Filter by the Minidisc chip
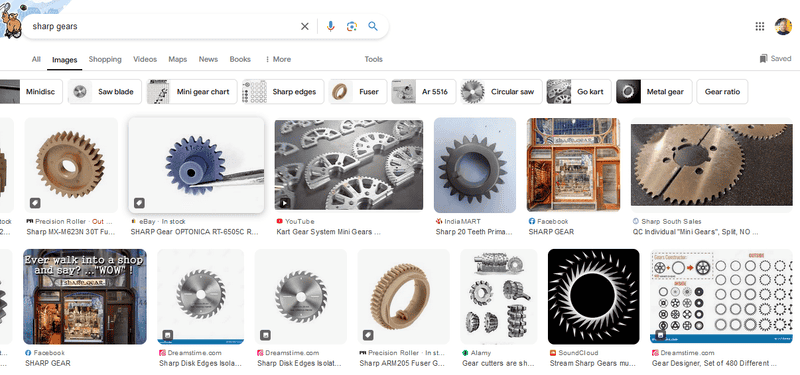This screenshot has width=800, height=375. click(x=31, y=92)
